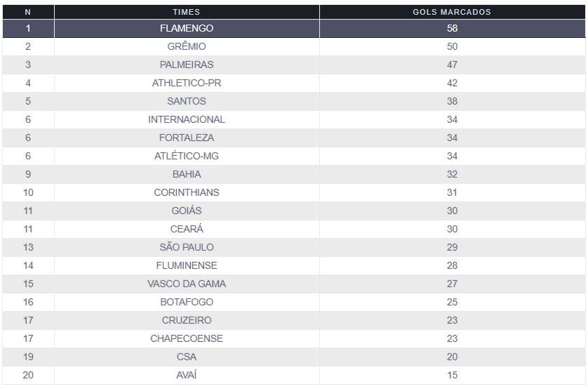This screenshot has width=588, height=389.
Task: Open the VASCO DA GAMA entry
Action: point(187,284)
